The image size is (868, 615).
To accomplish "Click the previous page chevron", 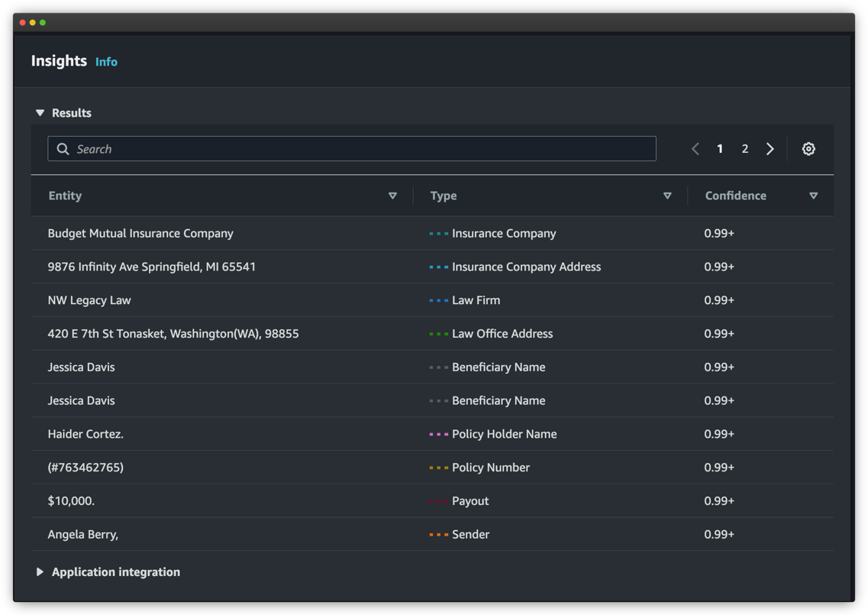I will click(x=695, y=148).
